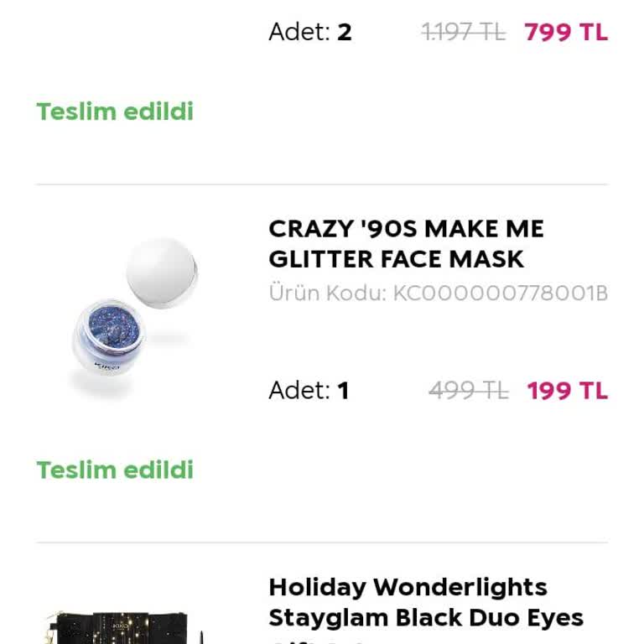Tap the crossed-out 1.197 TL price
The height and width of the screenshot is (644, 644).
tap(463, 33)
